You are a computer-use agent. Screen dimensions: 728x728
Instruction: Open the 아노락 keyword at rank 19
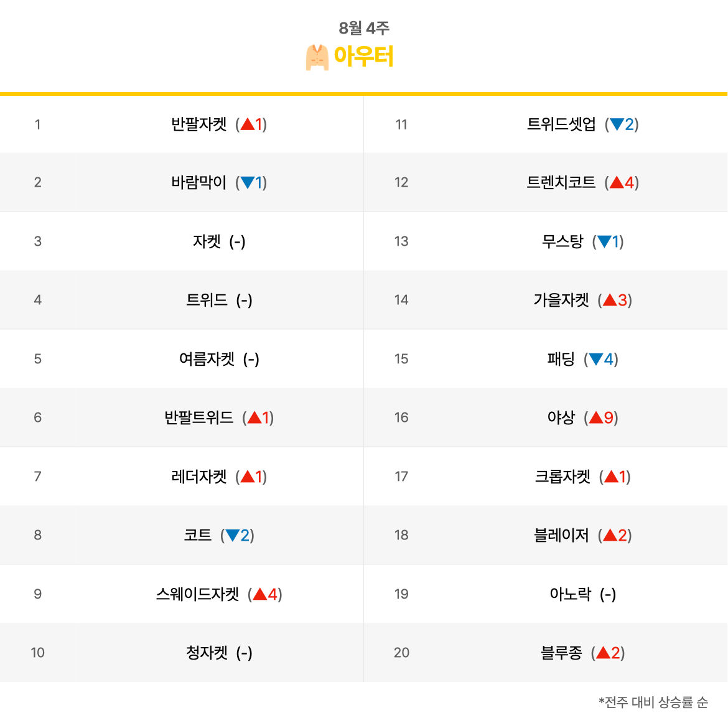[x=570, y=594]
